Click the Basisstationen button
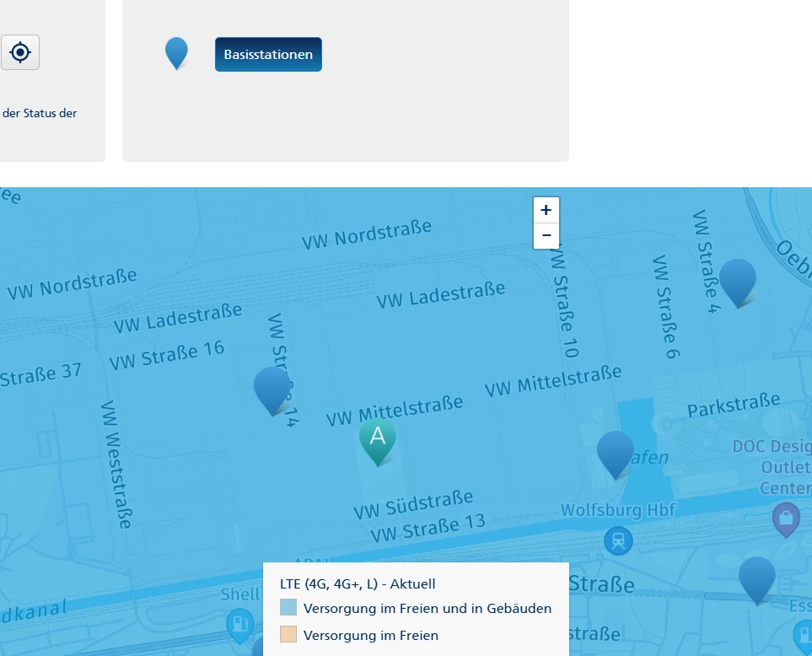The width and height of the screenshot is (812, 656). click(x=268, y=54)
